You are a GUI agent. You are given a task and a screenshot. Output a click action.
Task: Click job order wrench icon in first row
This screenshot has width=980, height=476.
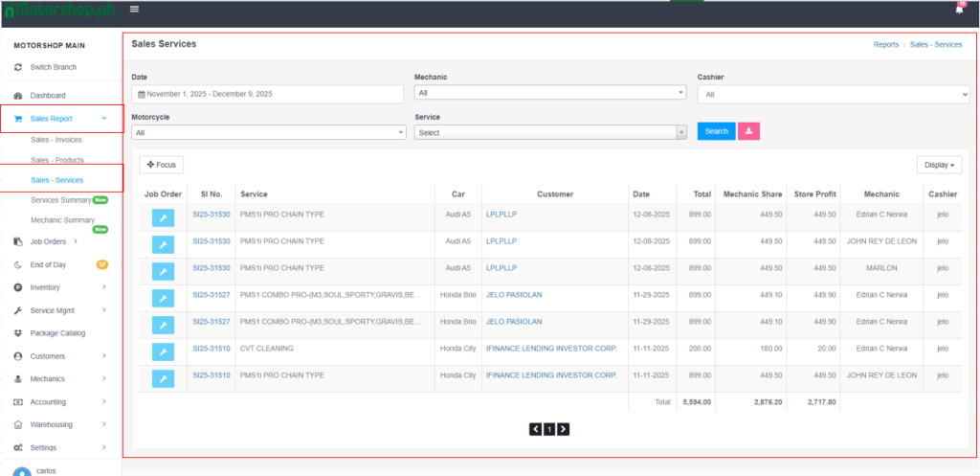(163, 217)
